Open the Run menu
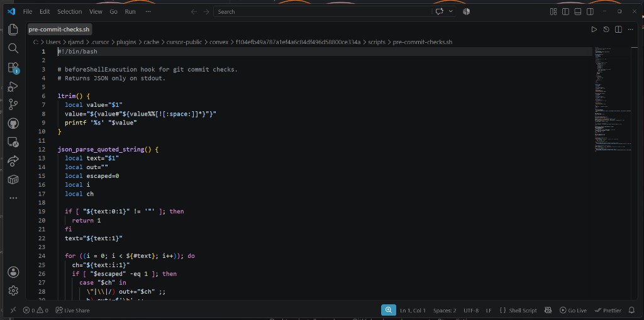Viewport: 644px width, 320px height. 130,11
